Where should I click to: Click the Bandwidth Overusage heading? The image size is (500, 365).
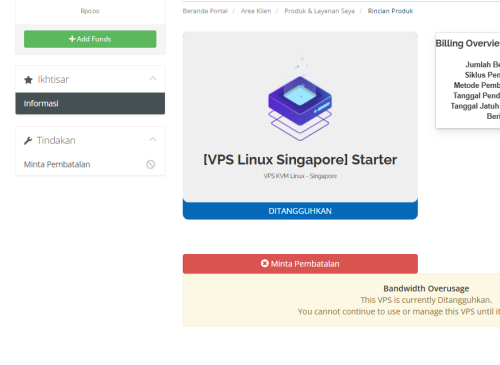(x=426, y=288)
